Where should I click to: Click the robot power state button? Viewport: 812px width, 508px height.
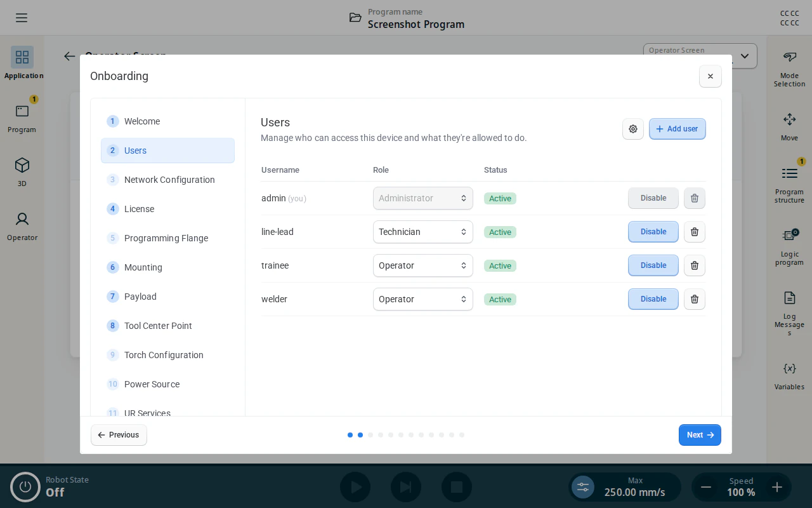click(25, 487)
